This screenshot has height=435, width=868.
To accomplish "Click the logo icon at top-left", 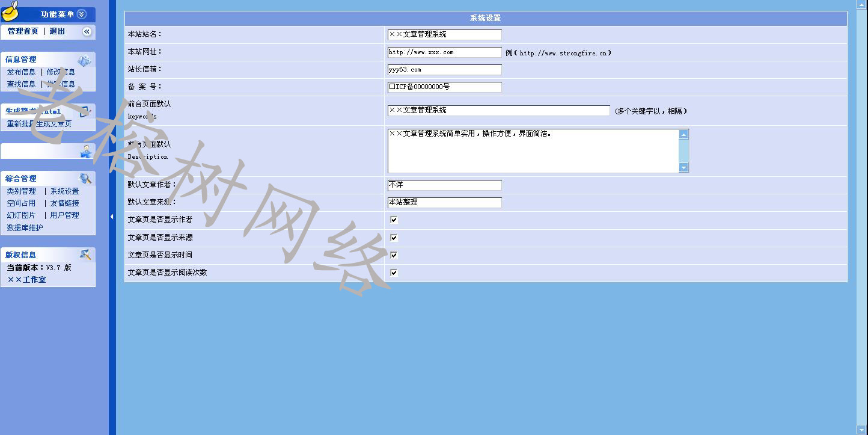I will click(x=10, y=11).
